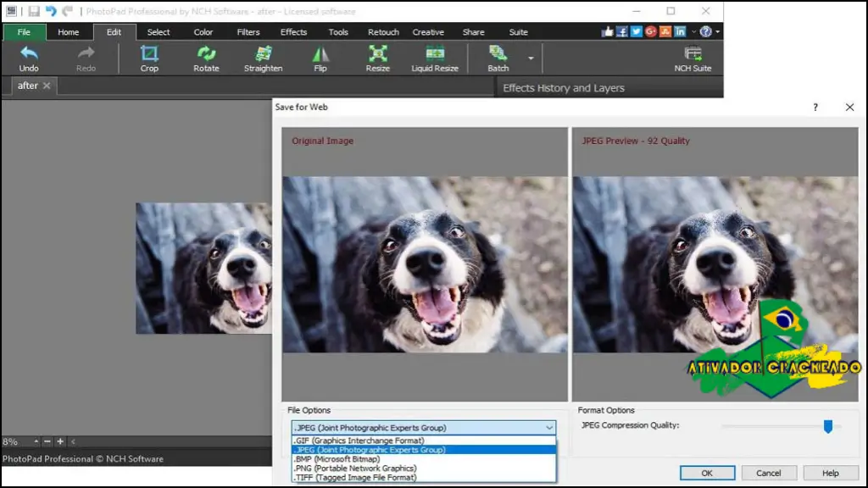The image size is (868, 488).
Task: Choose .JPEG (Joint Photographic Experts Group) in list
Action: coord(424,450)
